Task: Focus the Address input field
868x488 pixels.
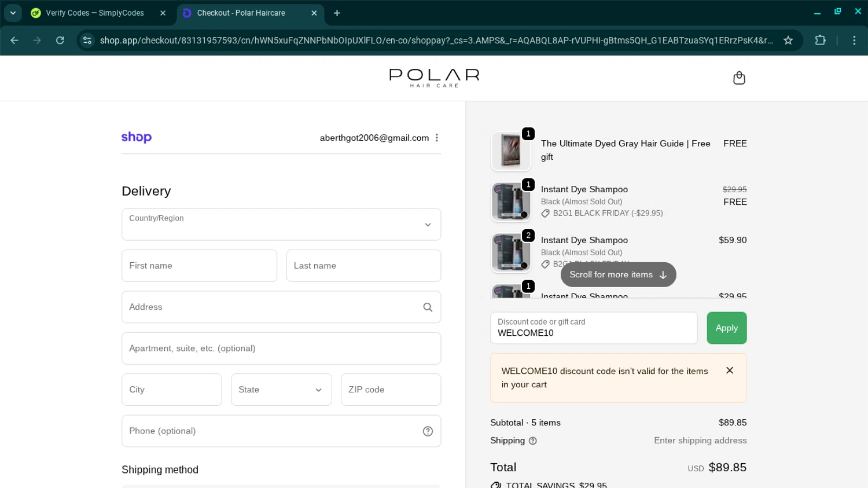Action: [x=281, y=307]
